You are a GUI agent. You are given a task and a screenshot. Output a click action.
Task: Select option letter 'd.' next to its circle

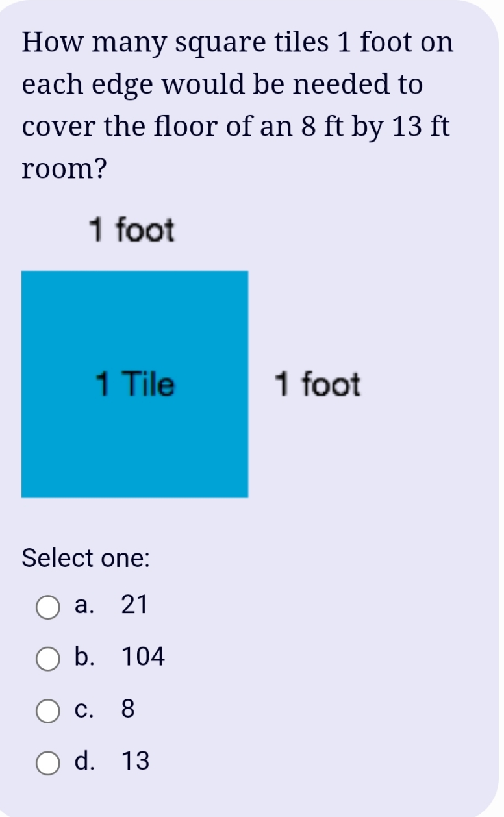pos(82,761)
